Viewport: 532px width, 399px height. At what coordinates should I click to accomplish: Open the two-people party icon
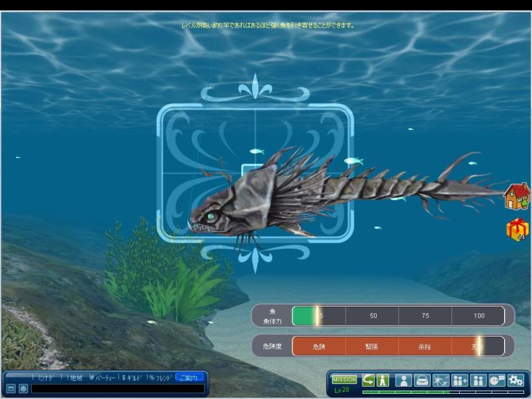click(479, 380)
